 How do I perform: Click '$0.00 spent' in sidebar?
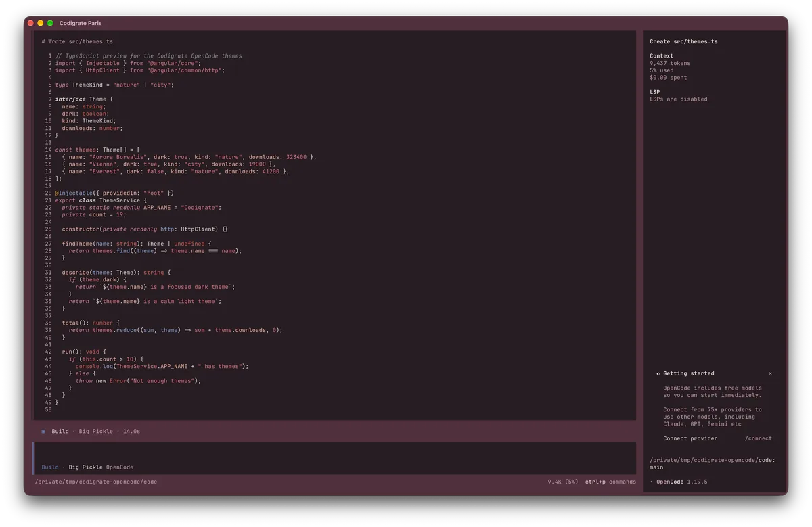[x=668, y=77]
